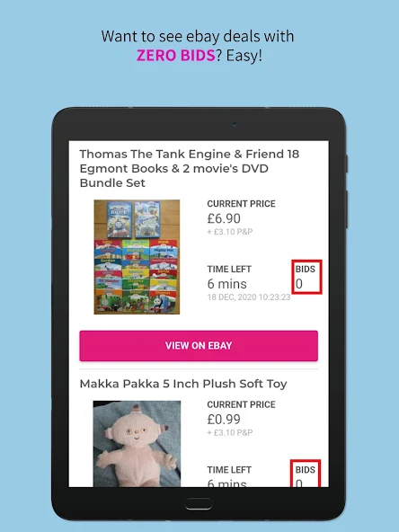The width and height of the screenshot is (399, 532).
Task: Click the tablet side power button
Action: click(x=346, y=164)
